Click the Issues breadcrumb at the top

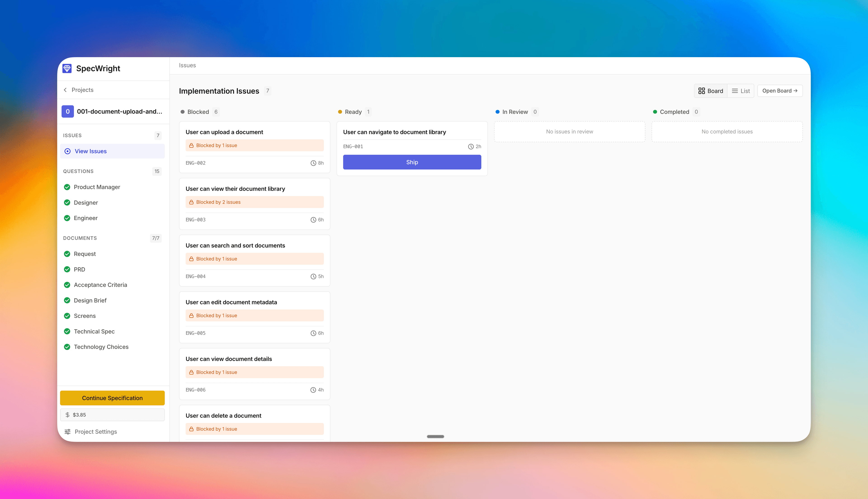pyautogui.click(x=187, y=65)
